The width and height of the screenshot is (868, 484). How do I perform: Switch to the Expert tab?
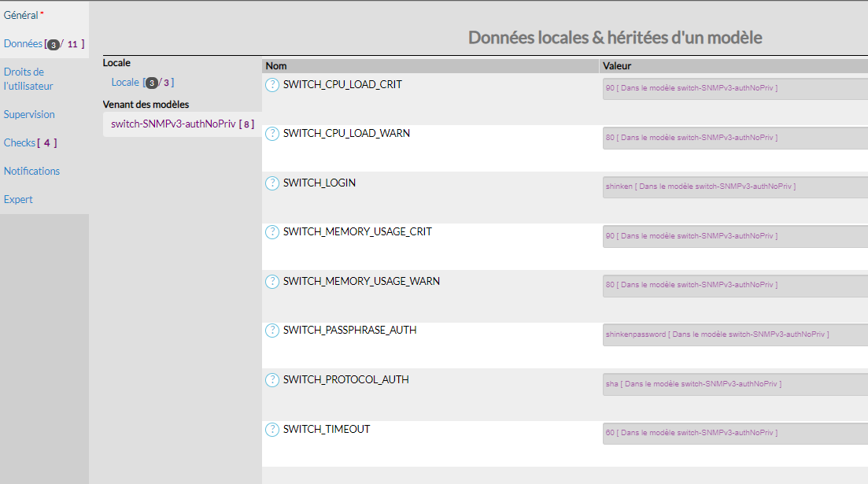18,199
